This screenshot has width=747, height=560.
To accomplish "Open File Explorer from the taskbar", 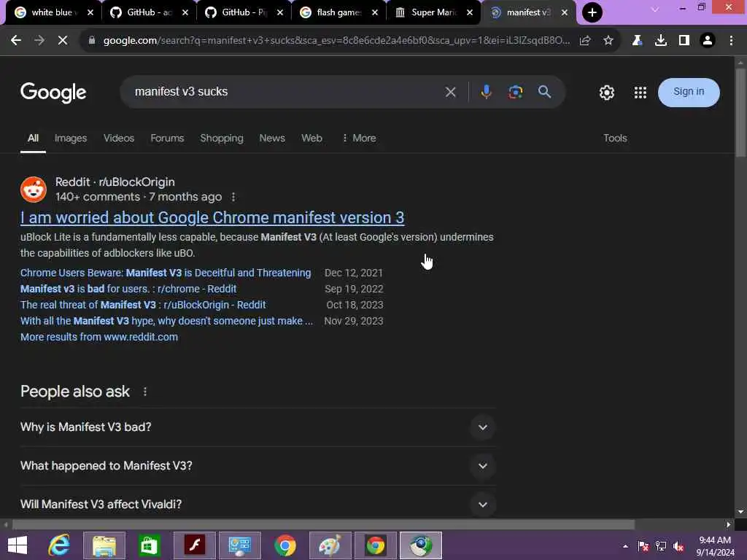I will (104, 545).
